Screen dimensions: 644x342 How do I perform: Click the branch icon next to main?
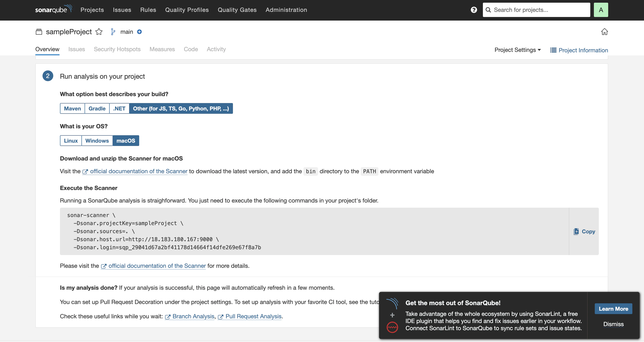pos(113,32)
